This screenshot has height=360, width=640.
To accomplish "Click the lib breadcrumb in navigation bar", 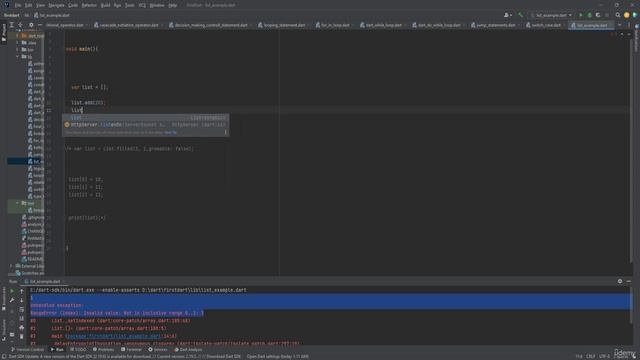I will click(x=27, y=15).
